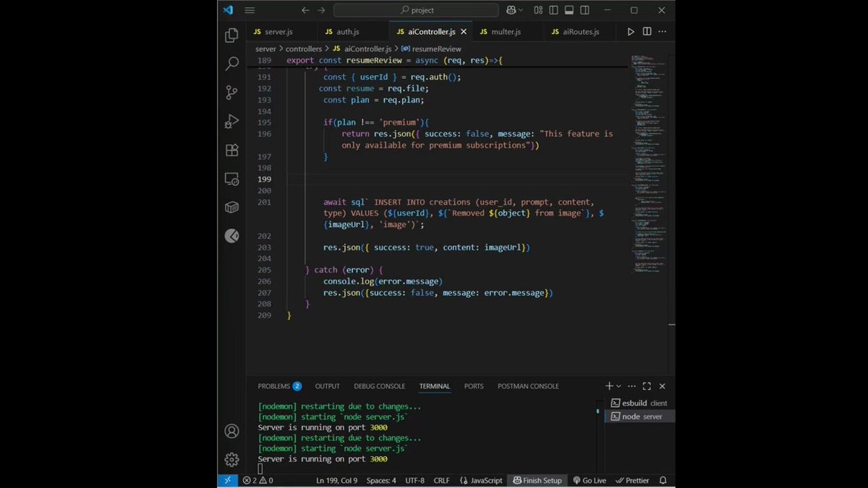Open the Search view in activity bar
Screen dimensions: 868x488
[x=231, y=64]
